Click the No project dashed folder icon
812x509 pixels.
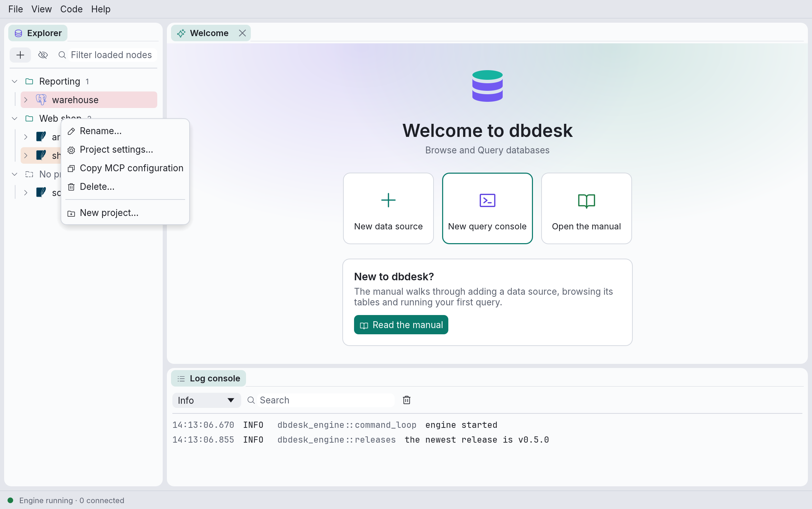(29, 174)
